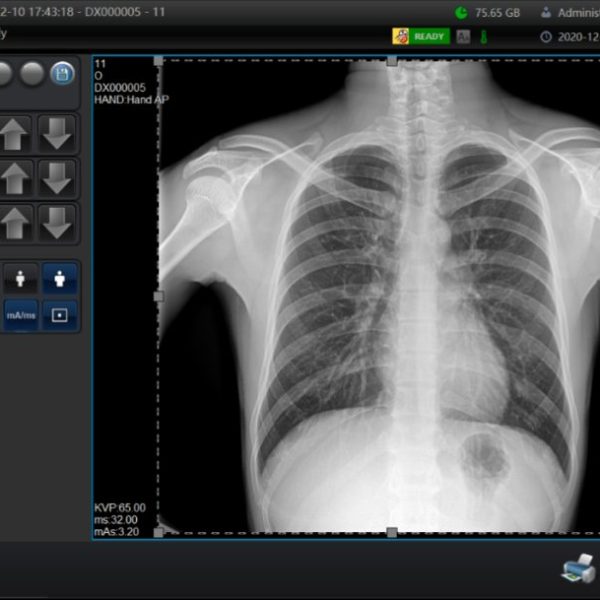The image size is (600, 600).
Task: Click the down arrow in the bottom arrow row
Action: 57,222
